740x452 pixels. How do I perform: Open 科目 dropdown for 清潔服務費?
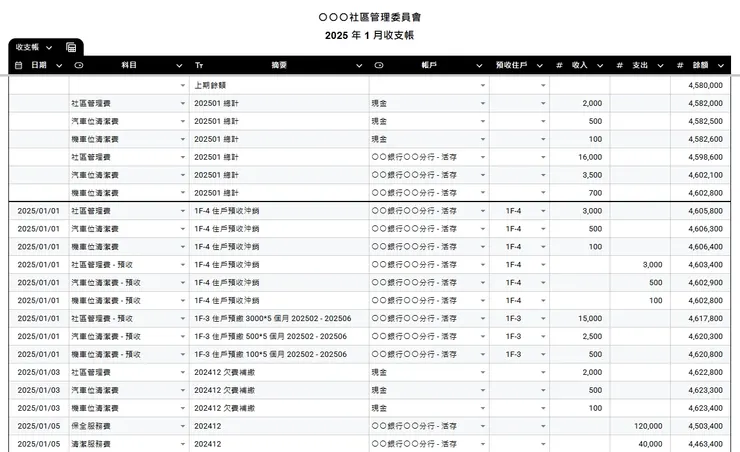(x=183, y=444)
